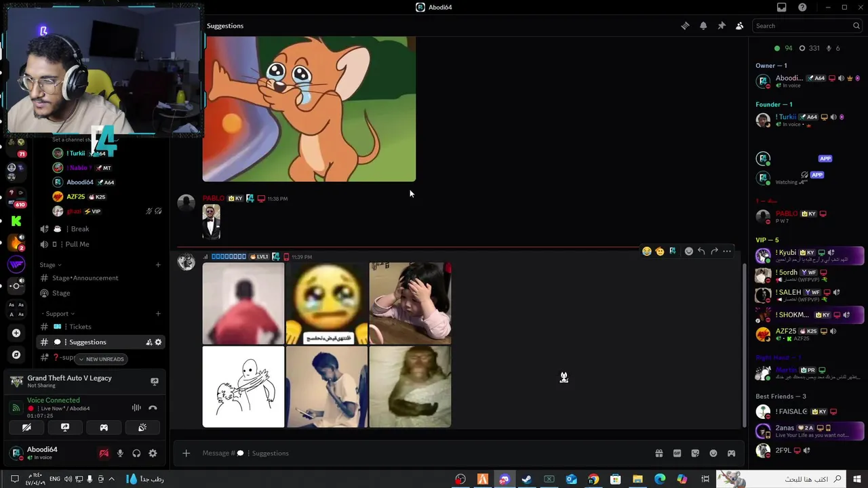The height and width of the screenshot is (488, 868).
Task: Open the monkey image thumbnail
Action: click(410, 387)
